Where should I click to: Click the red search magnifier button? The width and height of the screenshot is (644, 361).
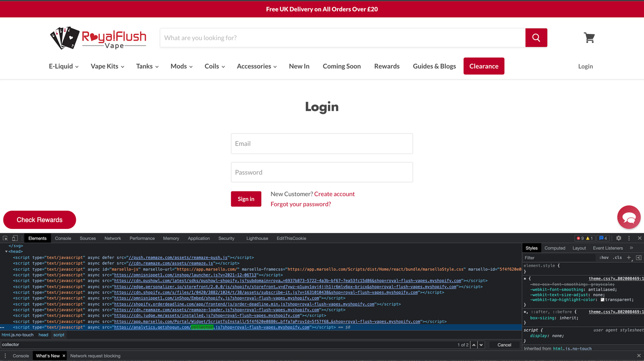(536, 37)
